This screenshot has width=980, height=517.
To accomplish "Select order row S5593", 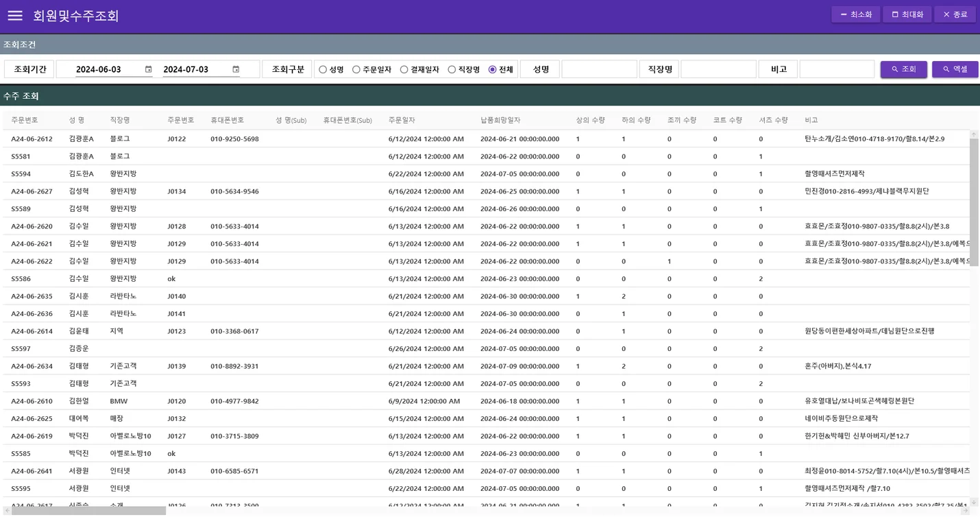I will point(486,383).
